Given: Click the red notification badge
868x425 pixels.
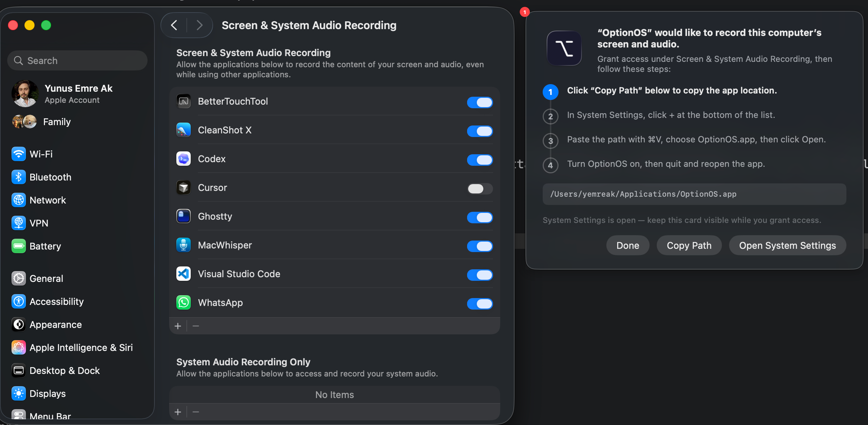Looking at the screenshot, I should point(525,12).
